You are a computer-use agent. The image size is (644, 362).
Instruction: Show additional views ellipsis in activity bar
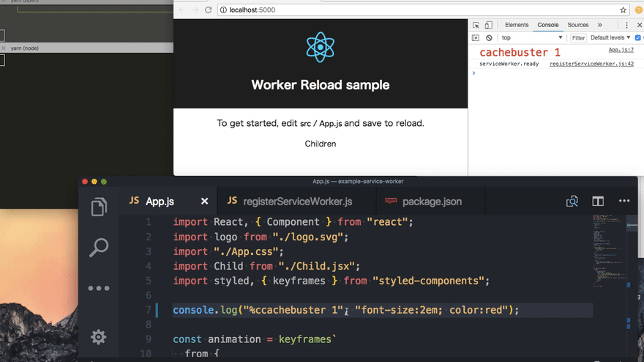point(99,289)
